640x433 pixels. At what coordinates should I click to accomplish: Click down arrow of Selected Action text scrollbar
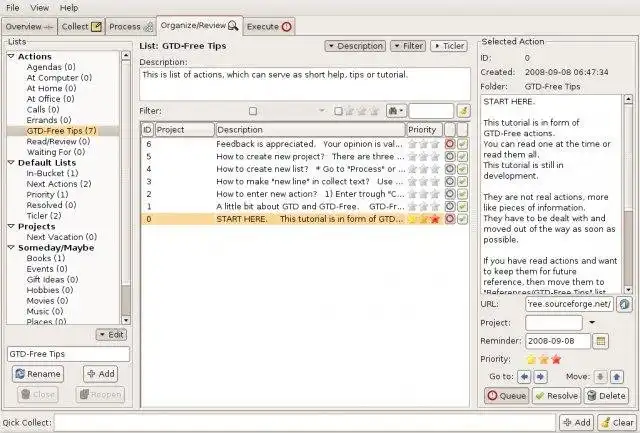point(628,289)
